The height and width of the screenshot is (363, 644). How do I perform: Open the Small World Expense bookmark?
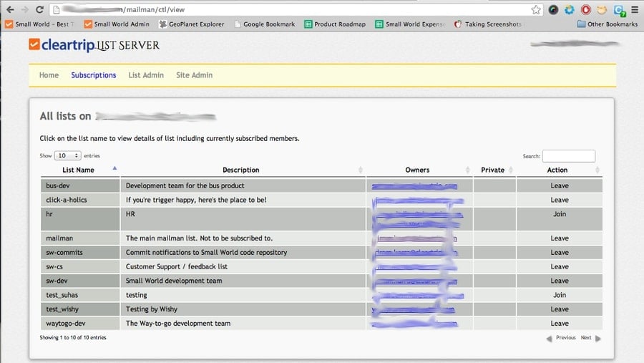[410, 24]
